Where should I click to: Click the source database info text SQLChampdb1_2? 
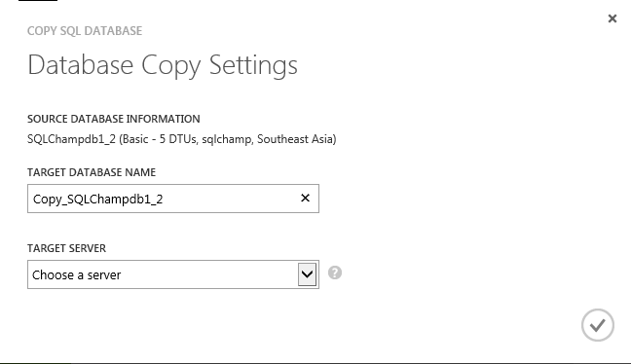click(x=181, y=139)
